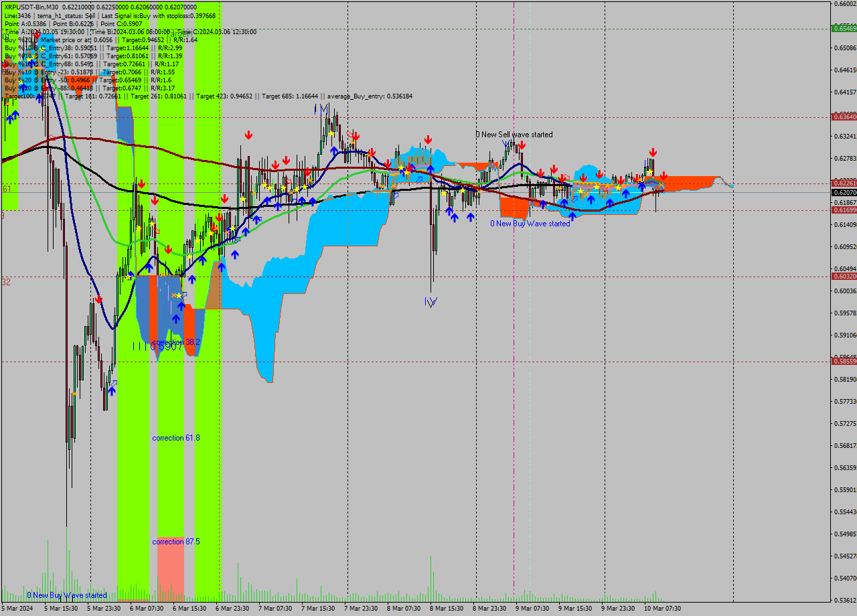Click bottom-left '0 New Buy Wave started' label
The height and width of the screenshot is (616, 857).
(x=67, y=595)
